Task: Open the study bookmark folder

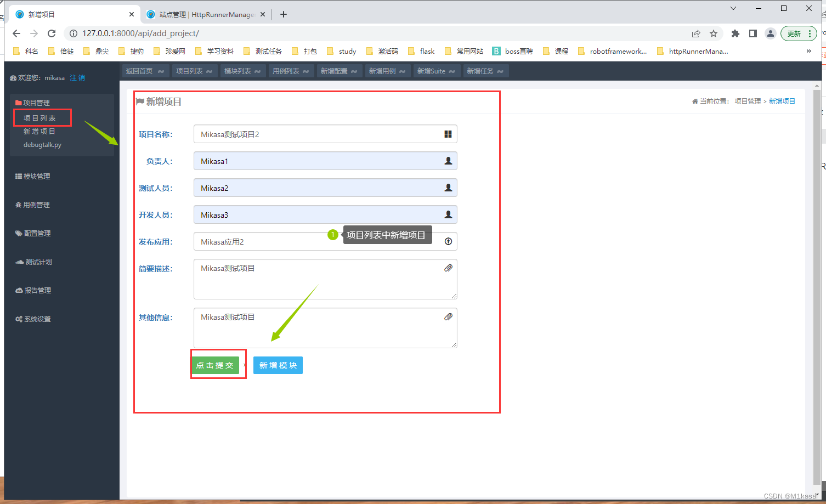Action: [341, 51]
